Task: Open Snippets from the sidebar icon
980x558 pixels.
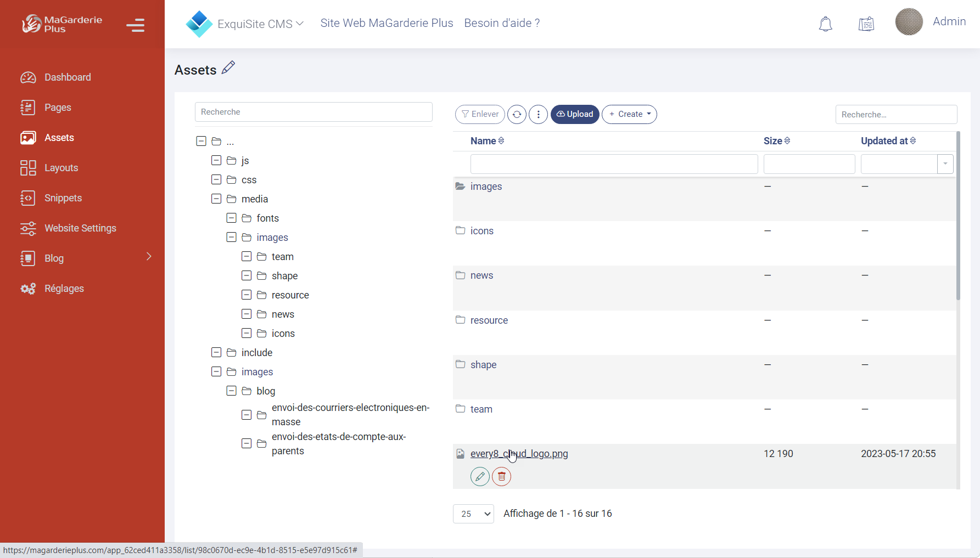Action: pyautogui.click(x=28, y=198)
